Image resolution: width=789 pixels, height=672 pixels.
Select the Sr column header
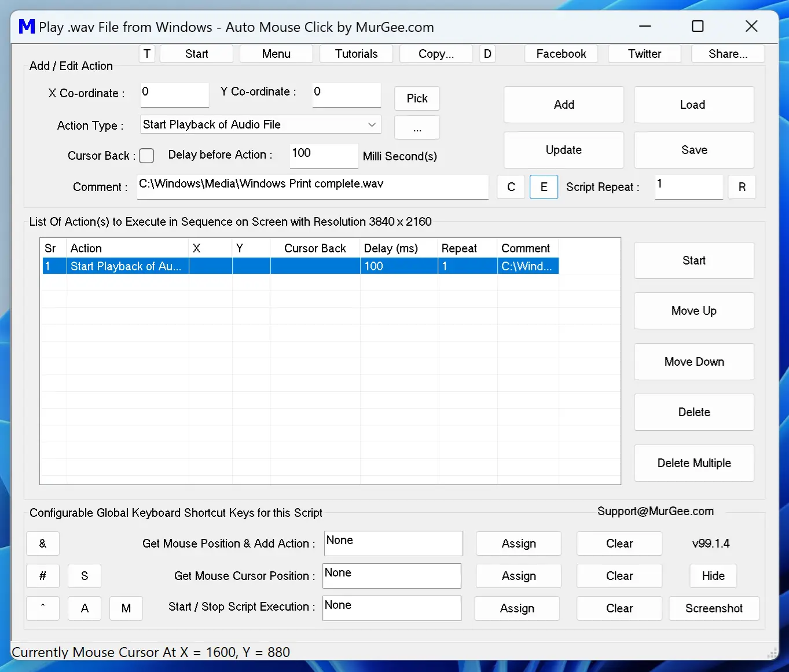(54, 248)
